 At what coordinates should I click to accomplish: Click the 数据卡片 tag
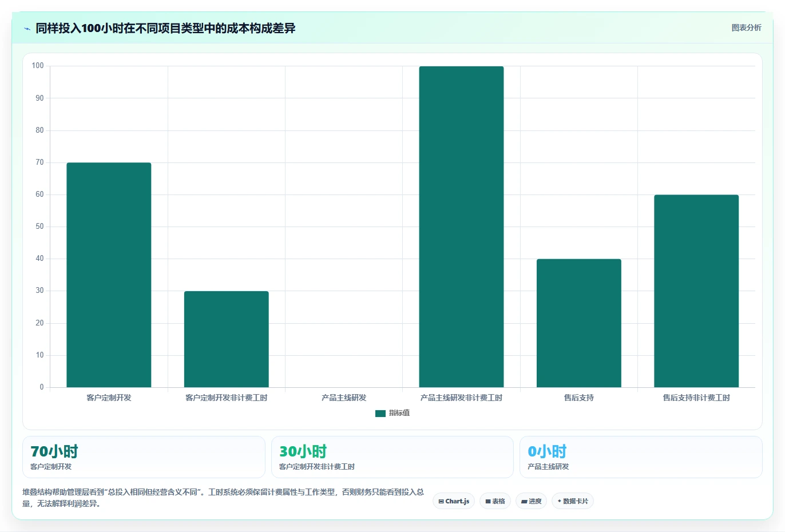(573, 501)
